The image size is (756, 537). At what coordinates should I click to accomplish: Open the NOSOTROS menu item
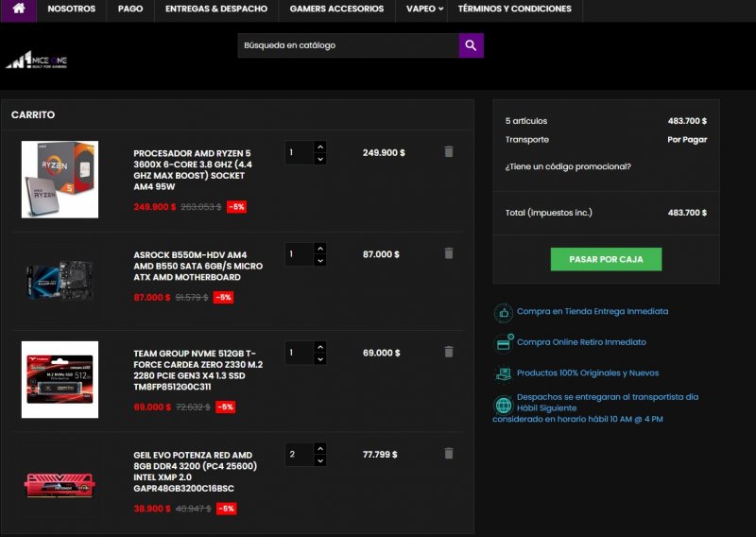tap(72, 9)
